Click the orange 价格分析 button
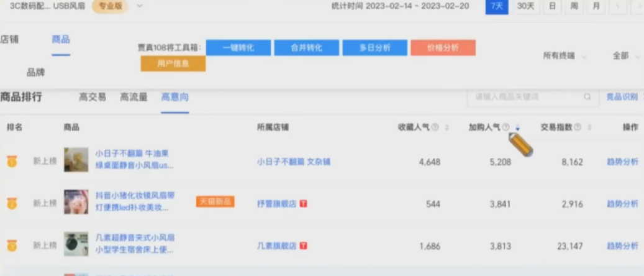The width and height of the screenshot is (644, 276). pyautogui.click(x=443, y=48)
